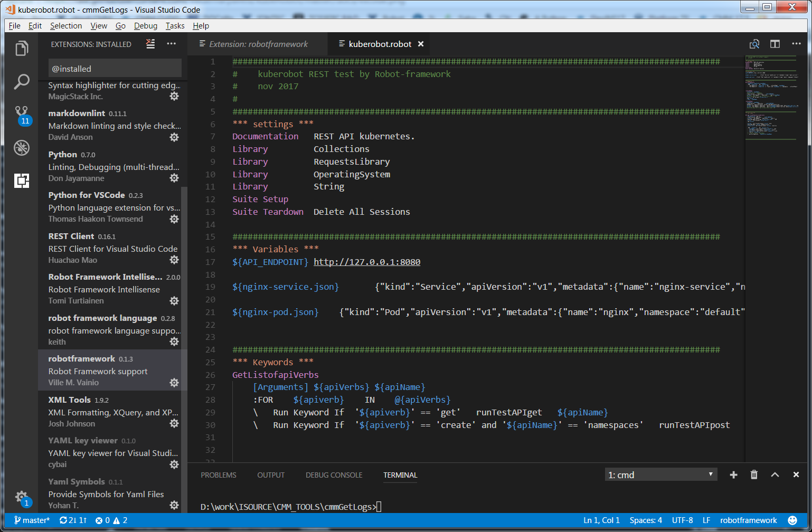Click robotframework language mode in status bar
812x532 pixels.
pos(748,520)
